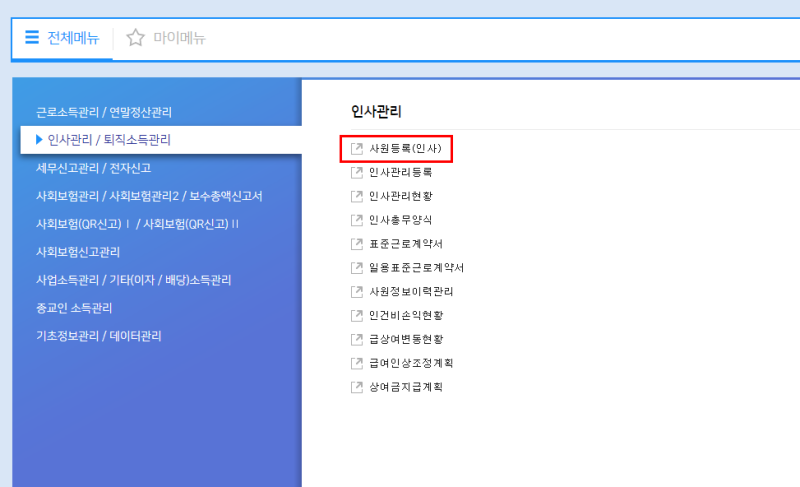Open 인사관리등록 link

(x=401, y=172)
